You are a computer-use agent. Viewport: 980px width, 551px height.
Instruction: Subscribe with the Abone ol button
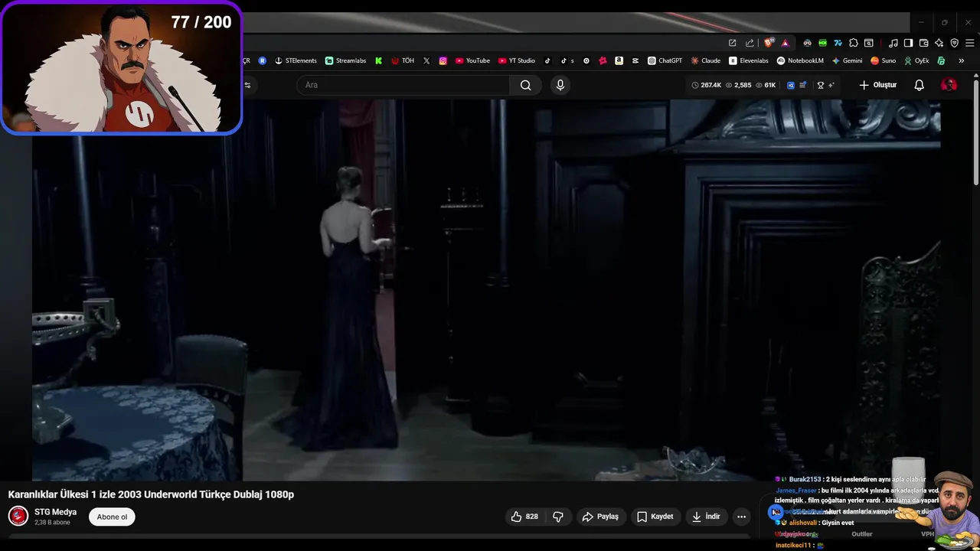[x=112, y=517]
